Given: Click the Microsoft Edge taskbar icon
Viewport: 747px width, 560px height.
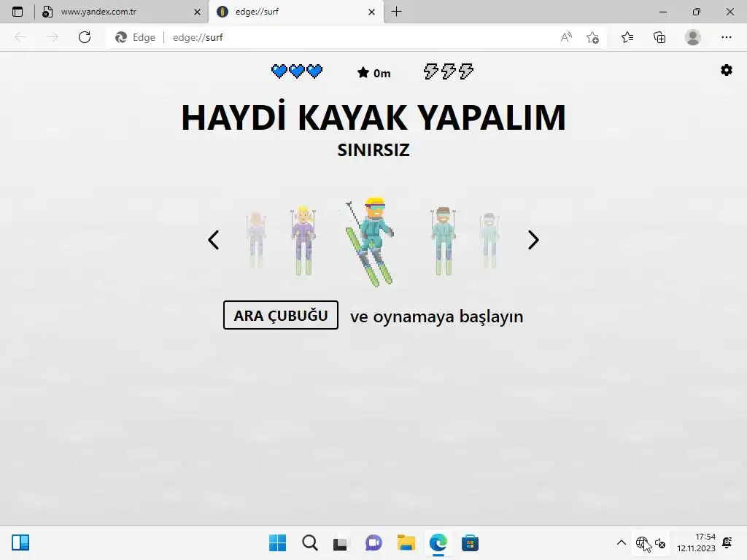Looking at the screenshot, I should point(438,542).
